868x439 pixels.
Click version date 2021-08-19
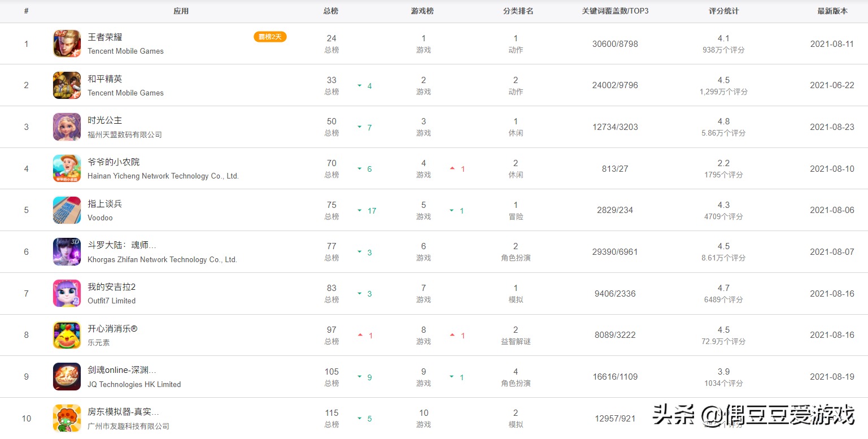click(x=832, y=377)
